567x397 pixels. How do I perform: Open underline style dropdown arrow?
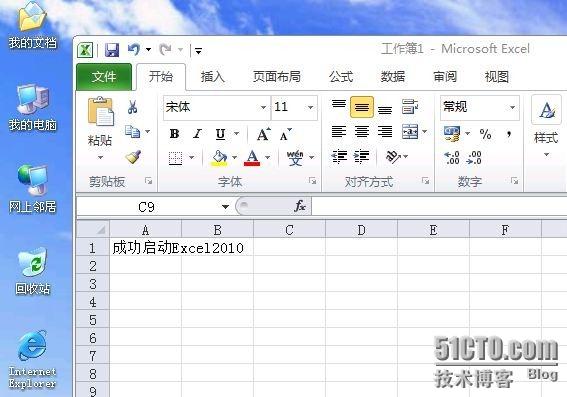(x=236, y=134)
